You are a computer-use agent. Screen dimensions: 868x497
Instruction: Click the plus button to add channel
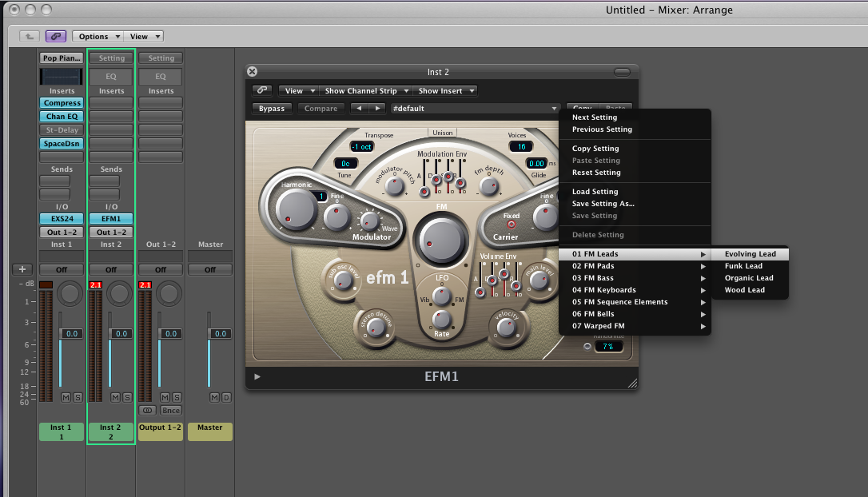pyautogui.click(x=22, y=269)
